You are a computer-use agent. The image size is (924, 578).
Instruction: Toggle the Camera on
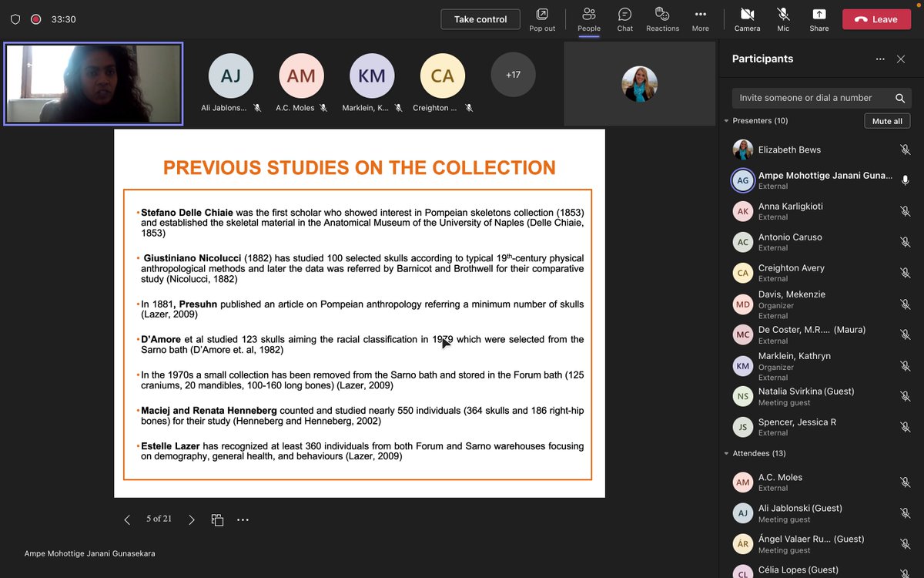pyautogui.click(x=747, y=19)
